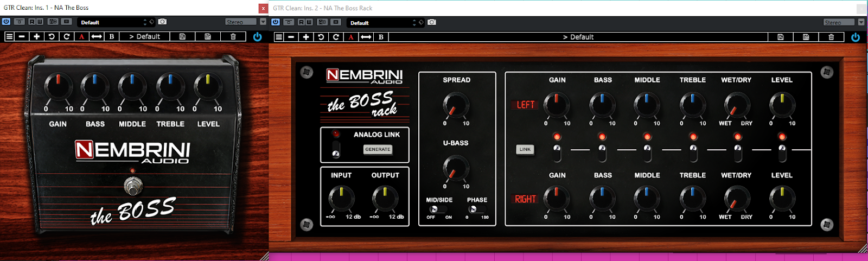
Task: Click plus preset button in The Boss Rack window
Action: (x=306, y=37)
